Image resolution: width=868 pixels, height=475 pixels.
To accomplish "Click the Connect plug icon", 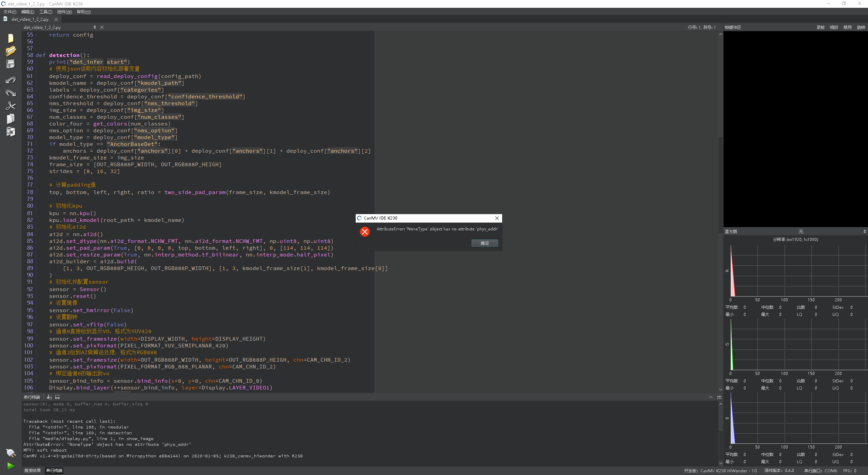I will coord(11,453).
